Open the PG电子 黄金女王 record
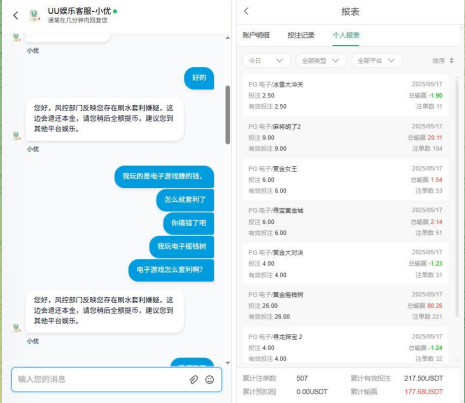 pos(345,179)
